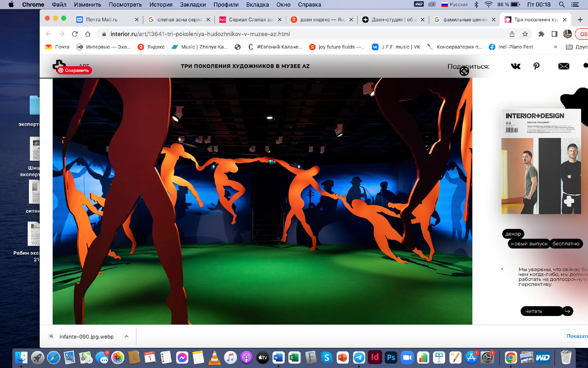Open Zoom from the Dock
The height and width of the screenshot is (368, 588).
tap(407, 357)
